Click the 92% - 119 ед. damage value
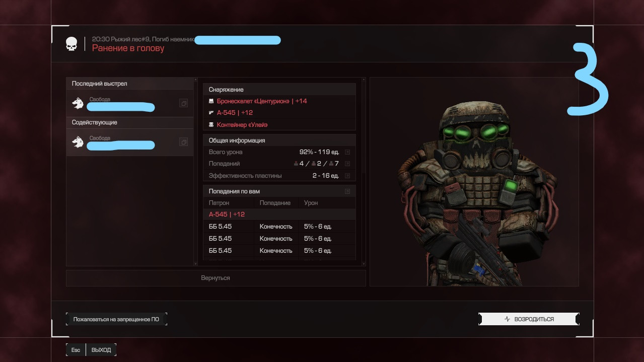Viewport: 644px width, 362px height. pyautogui.click(x=319, y=152)
